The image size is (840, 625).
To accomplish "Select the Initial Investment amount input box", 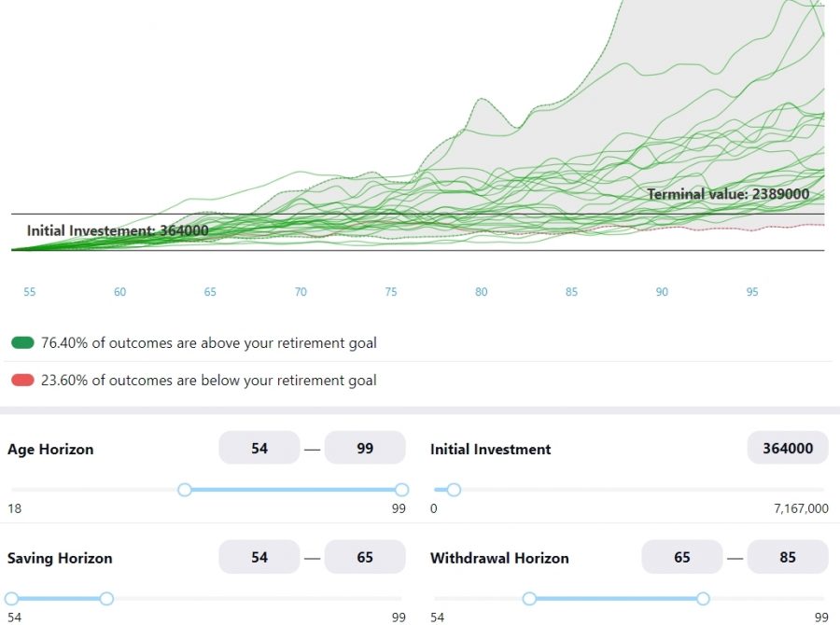I will coord(788,448).
